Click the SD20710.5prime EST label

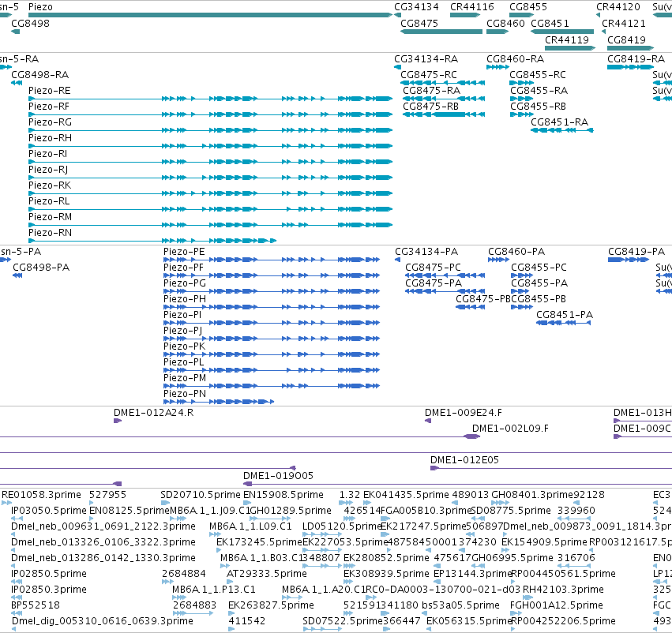(x=200, y=495)
